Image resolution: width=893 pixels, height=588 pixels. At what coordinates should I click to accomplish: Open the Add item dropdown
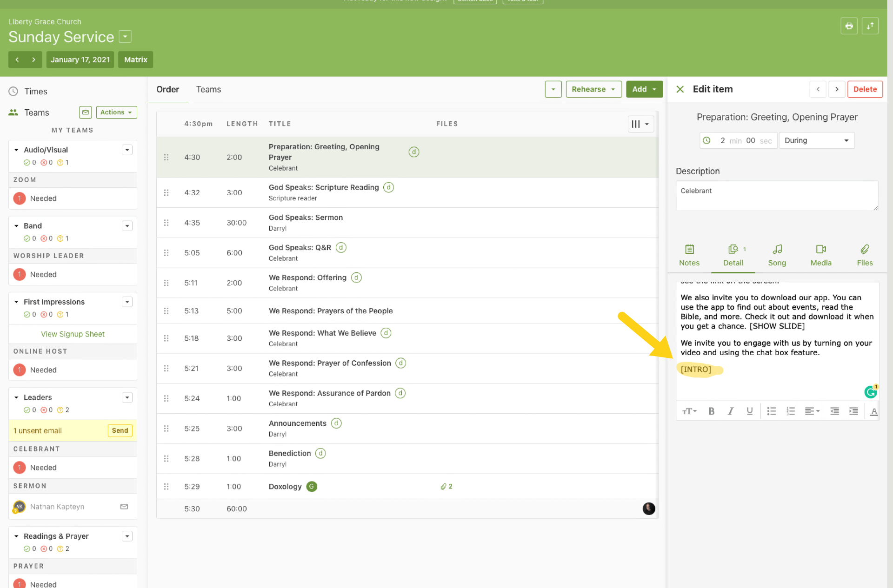644,89
